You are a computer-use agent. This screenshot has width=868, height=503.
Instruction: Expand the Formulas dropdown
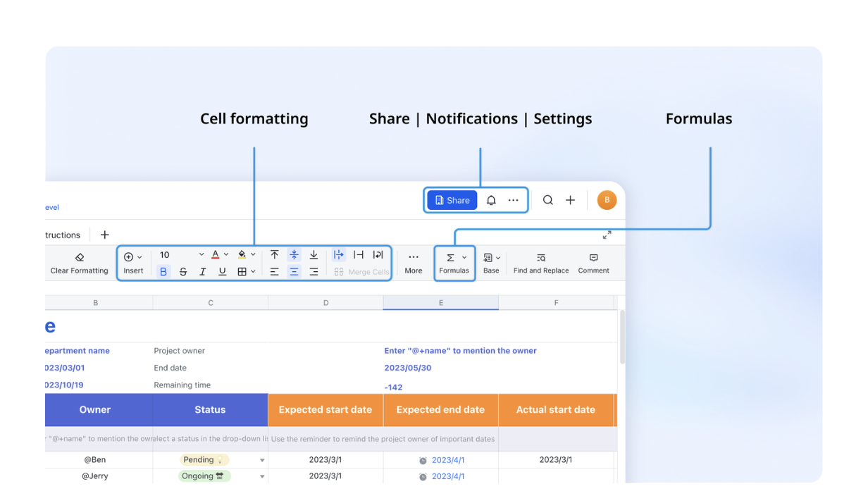point(464,258)
